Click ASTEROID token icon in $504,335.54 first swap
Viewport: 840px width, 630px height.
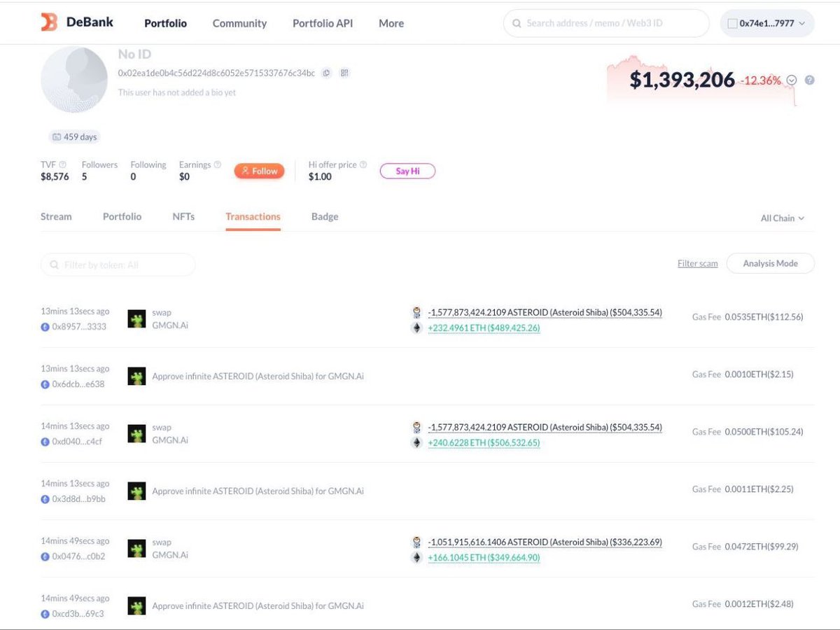[x=416, y=313]
